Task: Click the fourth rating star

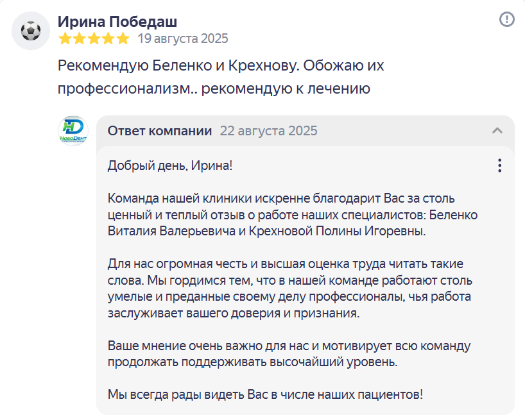Action: click(108, 38)
